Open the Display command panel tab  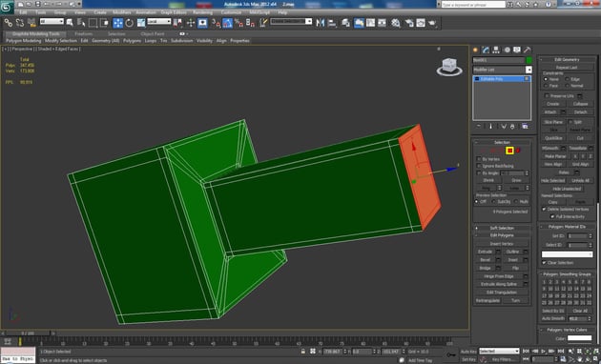point(517,50)
